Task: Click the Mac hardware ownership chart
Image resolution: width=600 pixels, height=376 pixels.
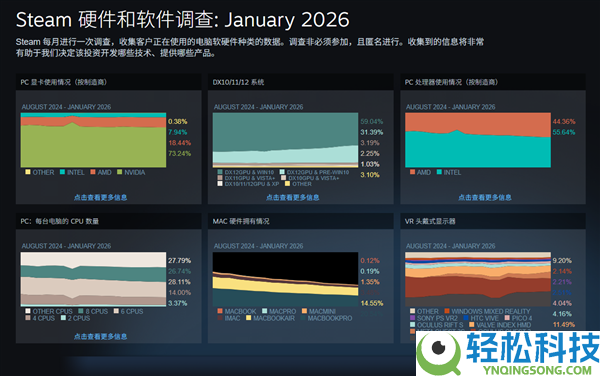Action: coord(285,279)
